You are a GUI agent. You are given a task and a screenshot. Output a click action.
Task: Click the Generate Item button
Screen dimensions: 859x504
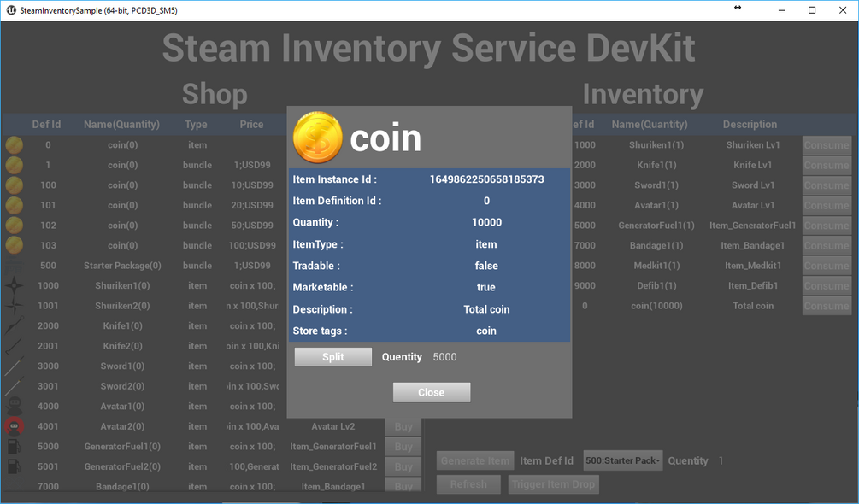point(475,460)
